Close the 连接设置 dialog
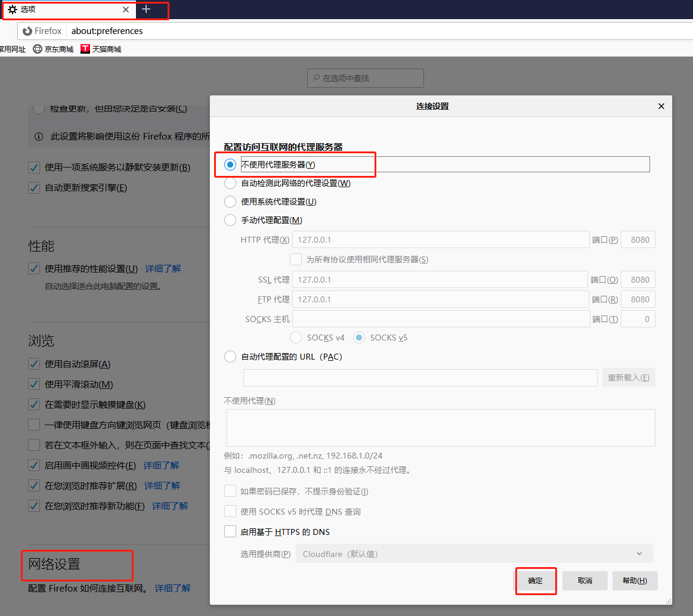The image size is (693, 616). (661, 106)
